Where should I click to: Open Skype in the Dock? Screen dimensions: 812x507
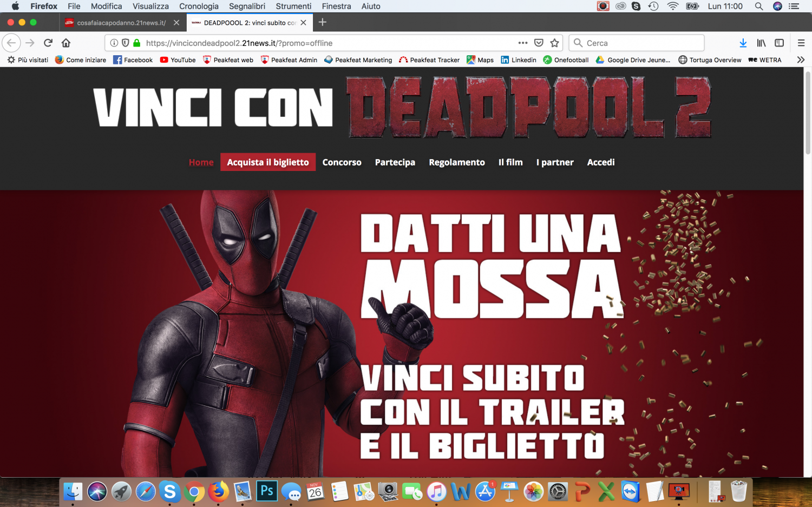click(x=169, y=492)
